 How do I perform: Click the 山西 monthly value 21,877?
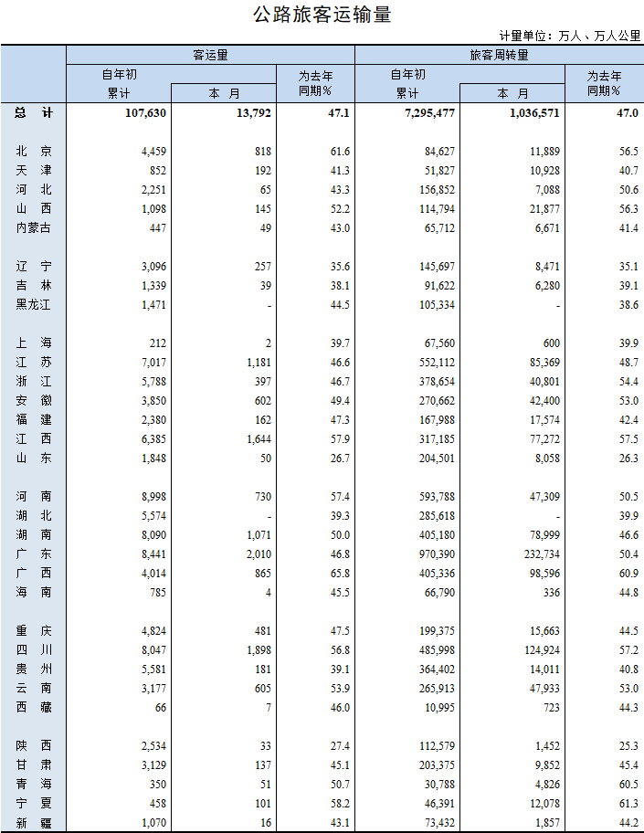(544, 209)
